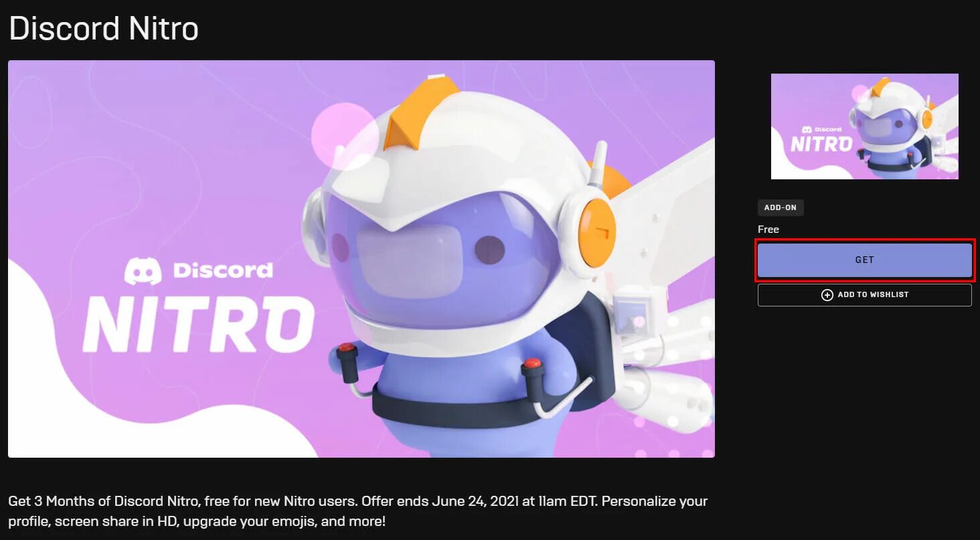Viewport: 980px width, 540px height.
Task: Click the pink bubble circle in the banner
Action: pyautogui.click(x=345, y=136)
